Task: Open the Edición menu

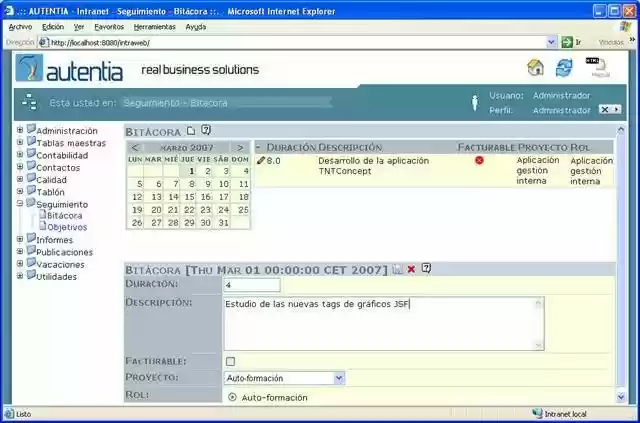Action: (53, 27)
